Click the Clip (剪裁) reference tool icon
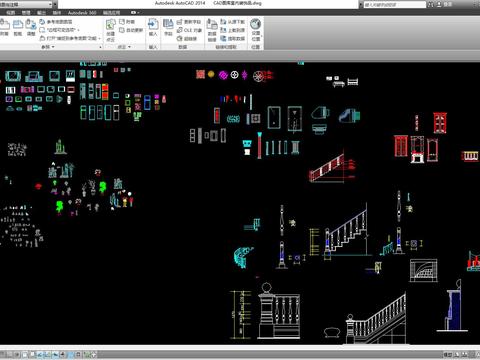This screenshot has height=360, width=480. click(x=18, y=27)
